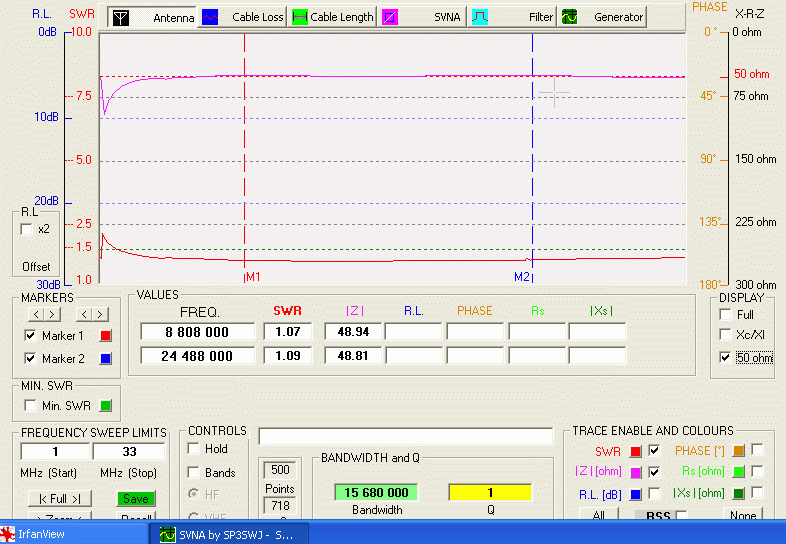Viewport: 786px width, 544px height.
Task: Click the Cable Length green icon
Action: coord(299,17)
